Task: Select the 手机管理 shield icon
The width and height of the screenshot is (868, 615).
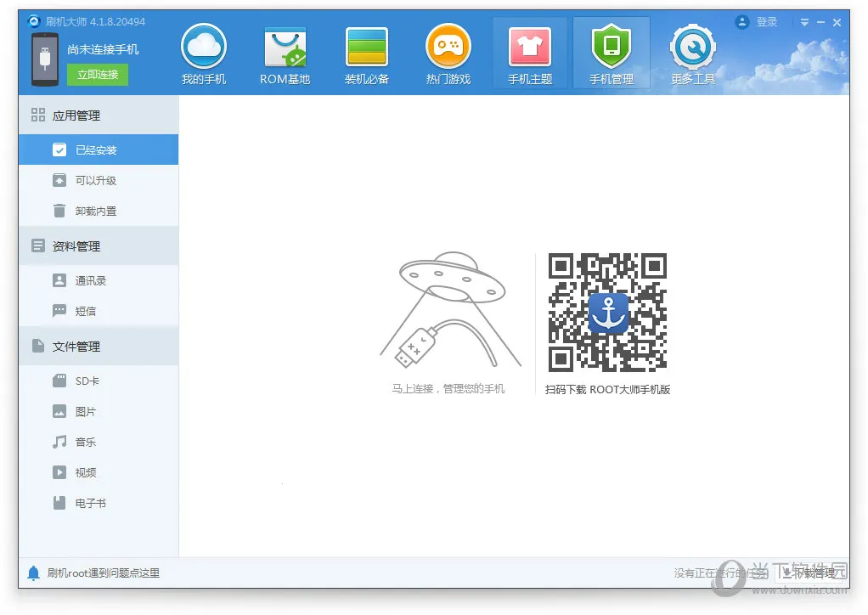Action: point(612,47)
